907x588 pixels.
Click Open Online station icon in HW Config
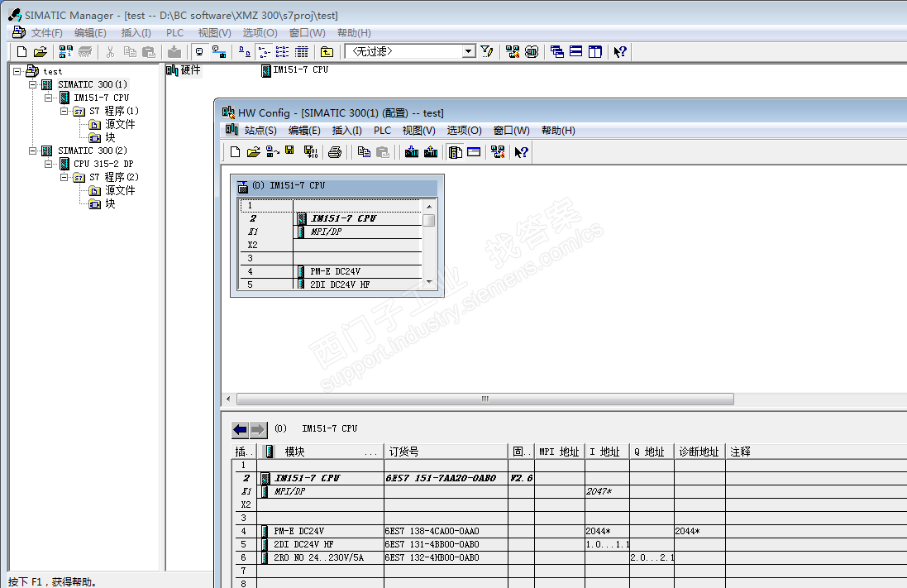point(273,152)
